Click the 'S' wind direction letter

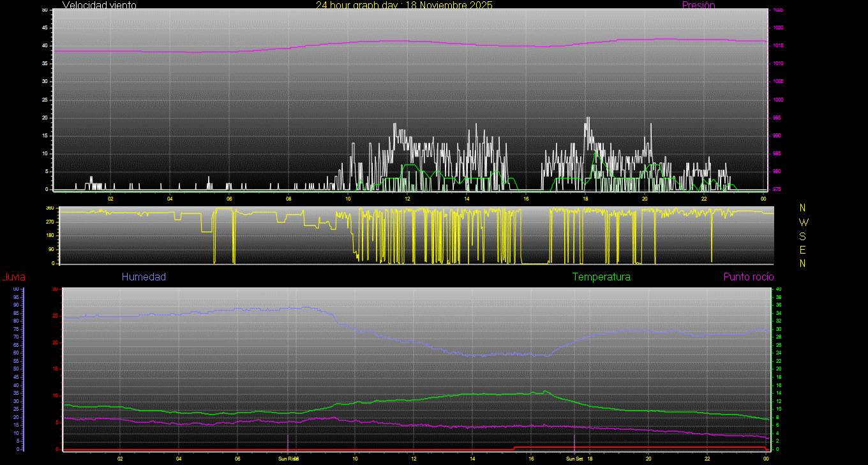(x=803, y=236)
